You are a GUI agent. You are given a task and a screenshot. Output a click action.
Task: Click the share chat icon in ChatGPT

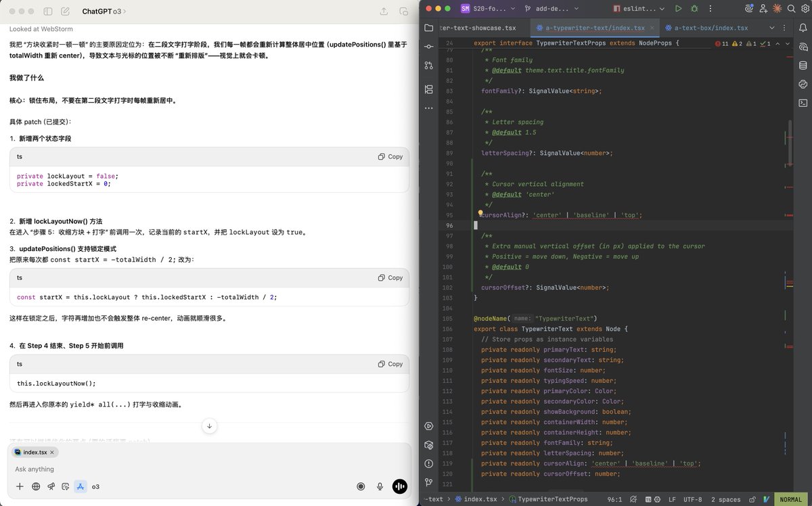coord(384,11)
